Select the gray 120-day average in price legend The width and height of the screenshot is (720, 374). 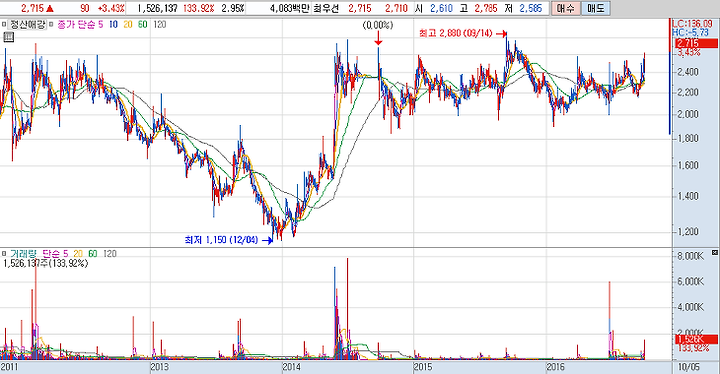pyautogui.click(x=159, y=25)
